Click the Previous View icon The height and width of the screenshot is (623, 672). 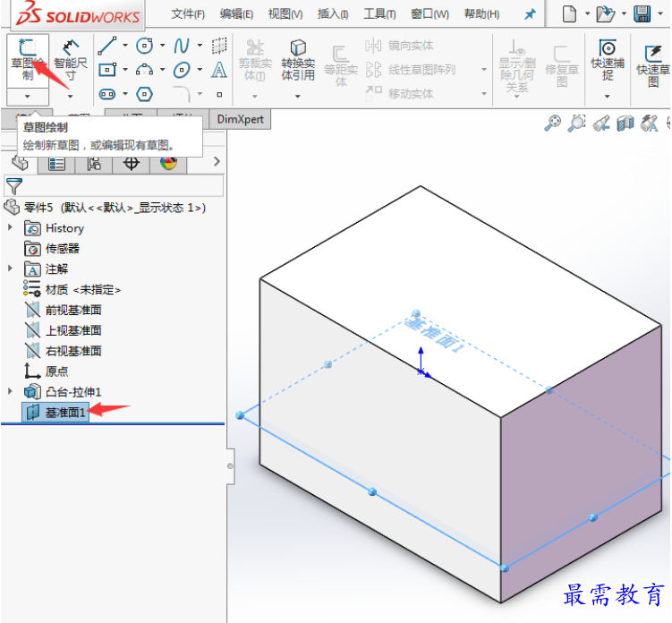601,124
